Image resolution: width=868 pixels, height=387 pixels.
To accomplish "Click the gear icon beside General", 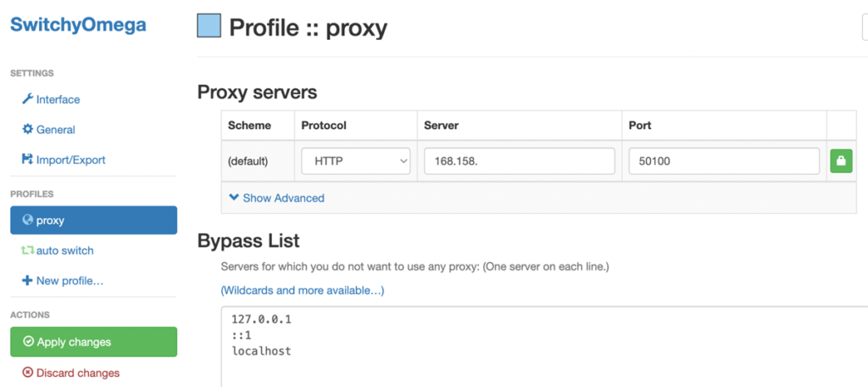I will (x=28, y=129).
